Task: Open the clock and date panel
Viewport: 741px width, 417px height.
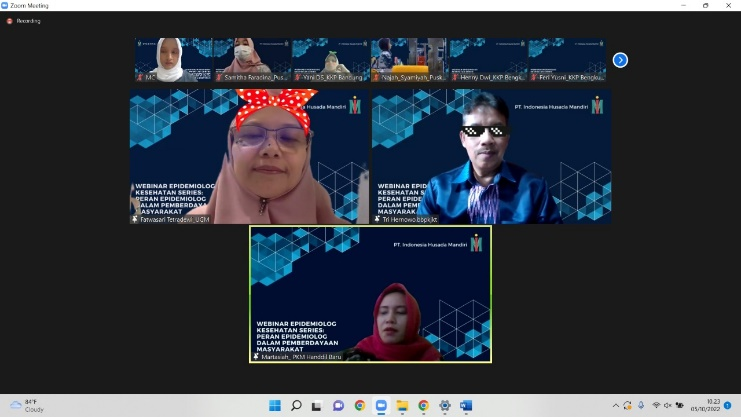Action: pos(705,405)
